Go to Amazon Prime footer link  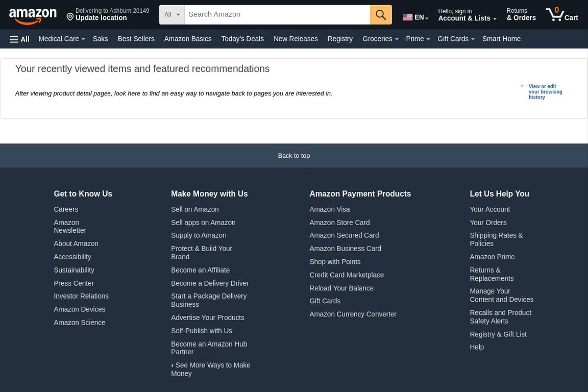tap(492, 257)
